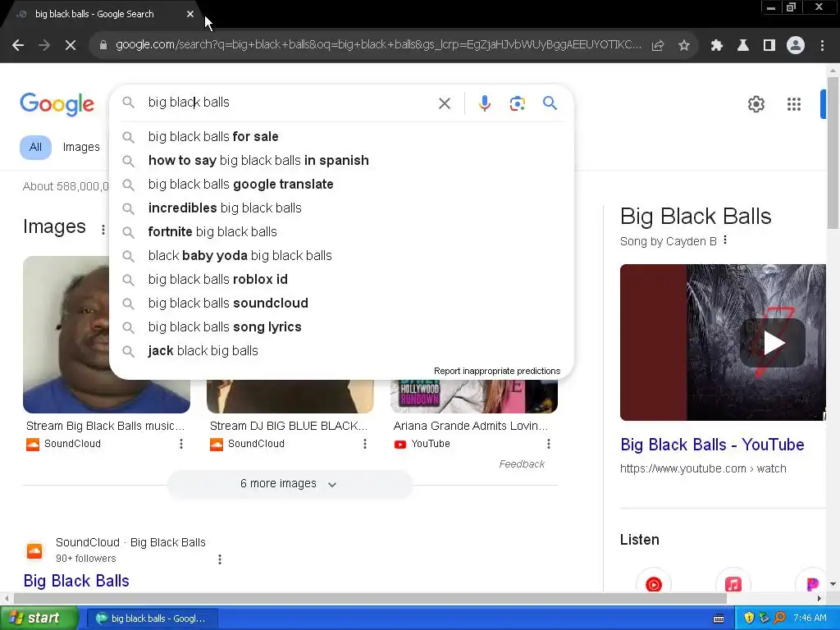Choose suggestion 'big black balls roblox id'

341,279
